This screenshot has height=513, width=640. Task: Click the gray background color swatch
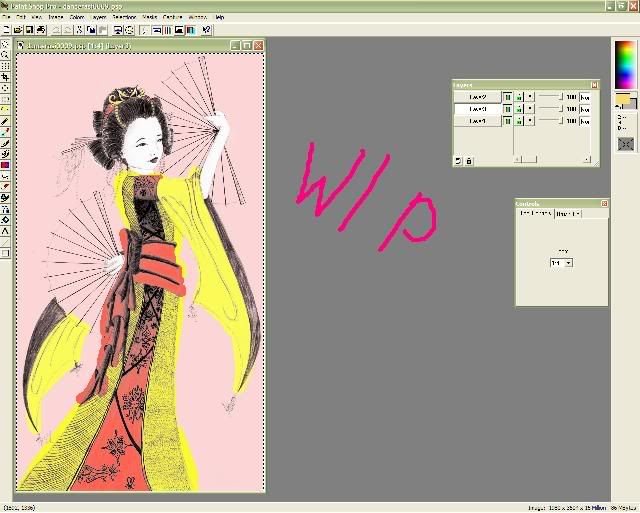coord(631,105)
